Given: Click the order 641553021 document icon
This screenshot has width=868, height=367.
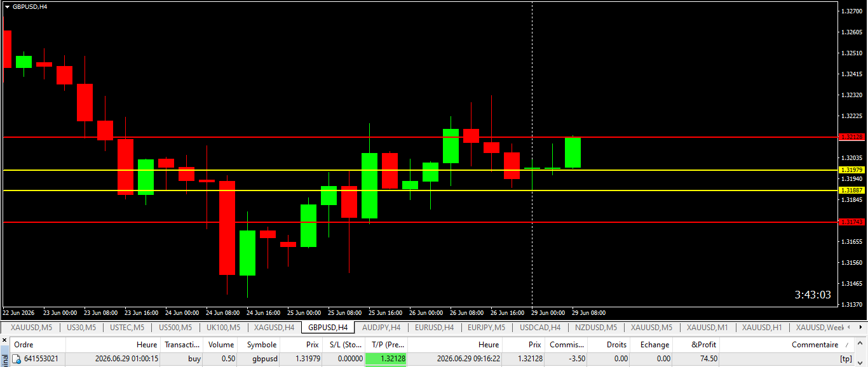Looking at the screenshot, I should click(x=17, y=359).
